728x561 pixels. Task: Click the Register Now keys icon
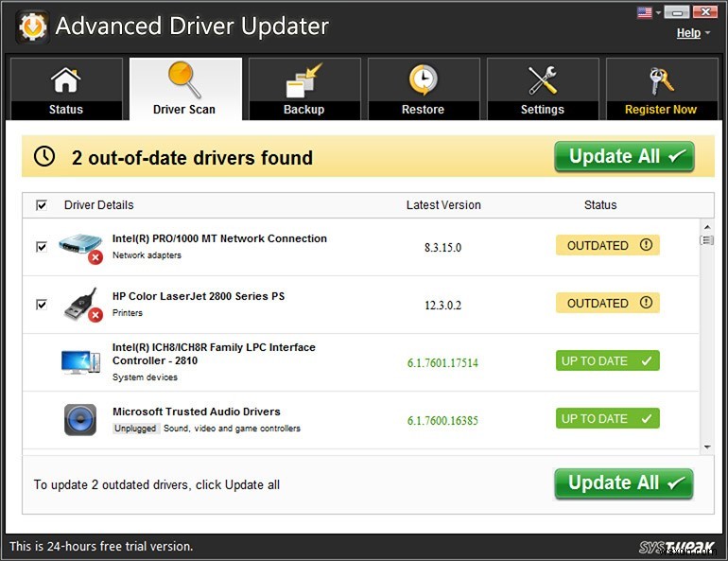click(x=661, y=80)
